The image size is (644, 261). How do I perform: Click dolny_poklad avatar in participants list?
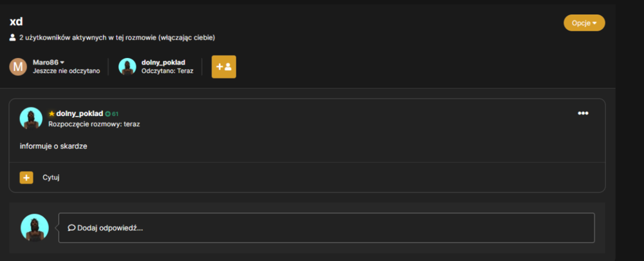(128, 66)
